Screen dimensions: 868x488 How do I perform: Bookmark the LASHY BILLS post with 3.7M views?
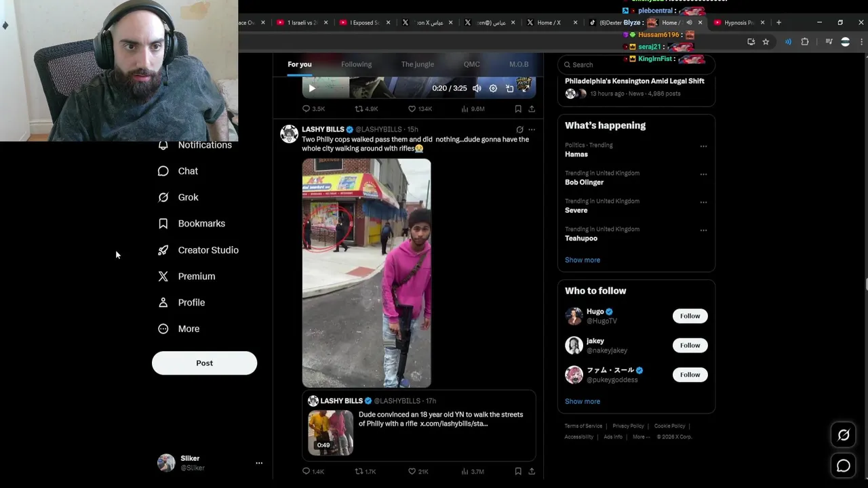coord(518,471)
